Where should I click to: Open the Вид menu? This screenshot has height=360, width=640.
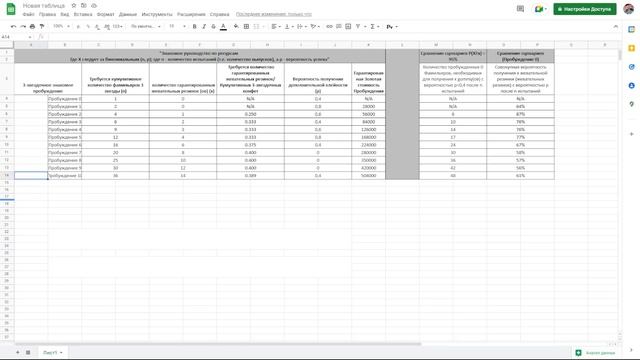64,14
